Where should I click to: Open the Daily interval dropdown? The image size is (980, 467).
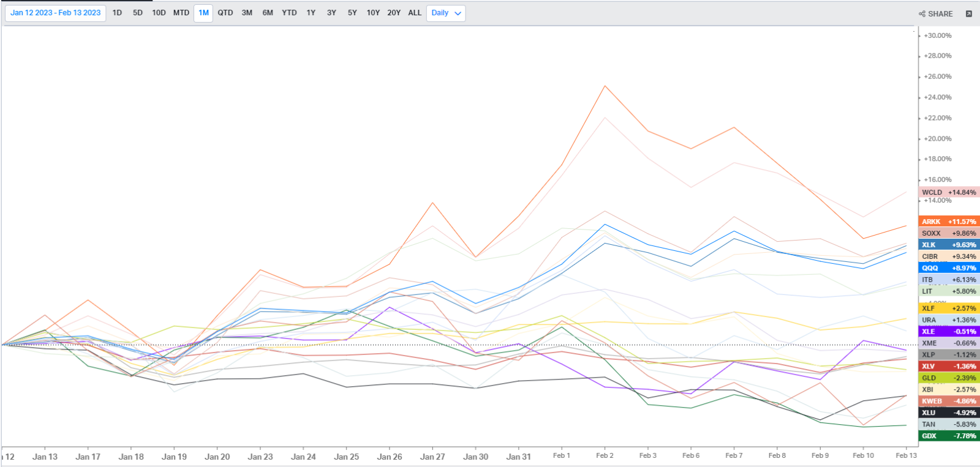click(x=446, y=13)
